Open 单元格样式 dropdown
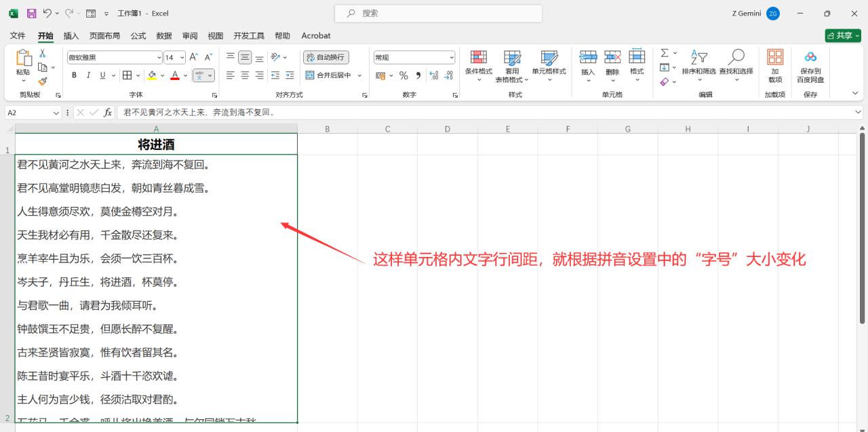The height and width of the screenshot is (432, 868). point(549,66)
